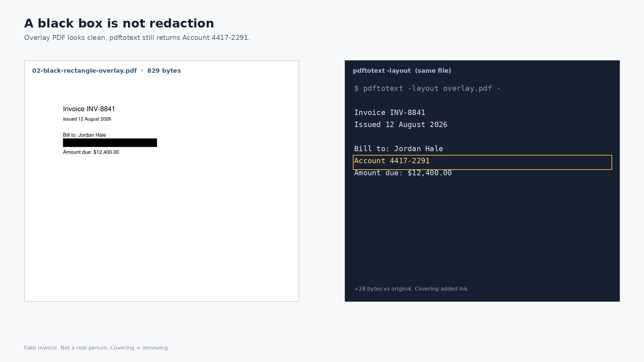This screenshot has width=644, height=362.
Task: Click 'Bill to: Jordan Hale' in the terminal output
Action: click(x=398, y=149)
